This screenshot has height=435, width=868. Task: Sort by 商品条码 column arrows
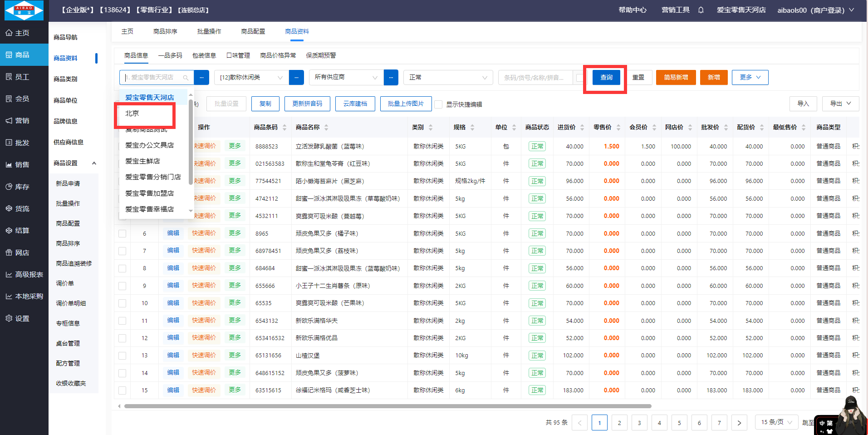284,128
